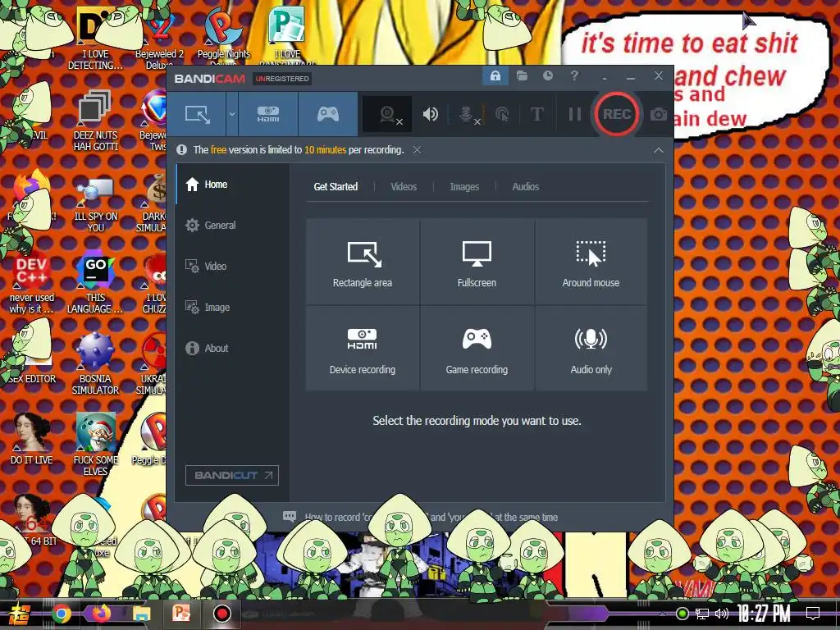Click the green tray status circle icon
Screen dimensions: 840x630
click(x=682, y=614)
